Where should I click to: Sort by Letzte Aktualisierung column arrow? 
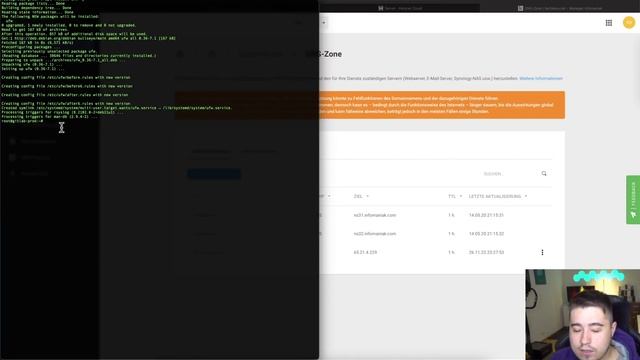526,196
